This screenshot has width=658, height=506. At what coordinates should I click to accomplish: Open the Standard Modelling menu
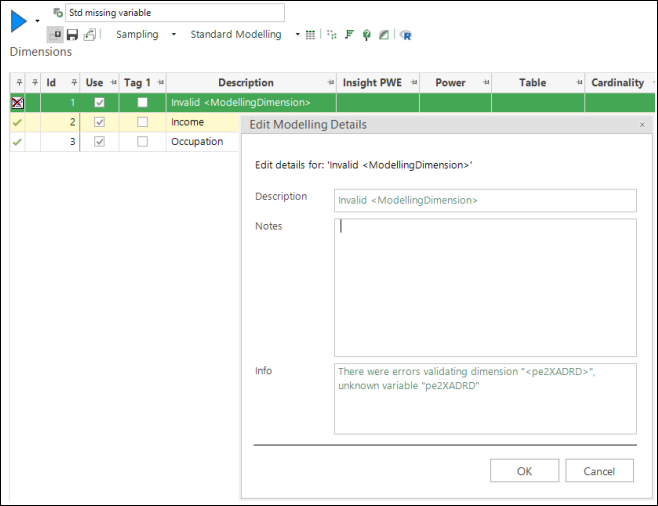coord(236,34)
